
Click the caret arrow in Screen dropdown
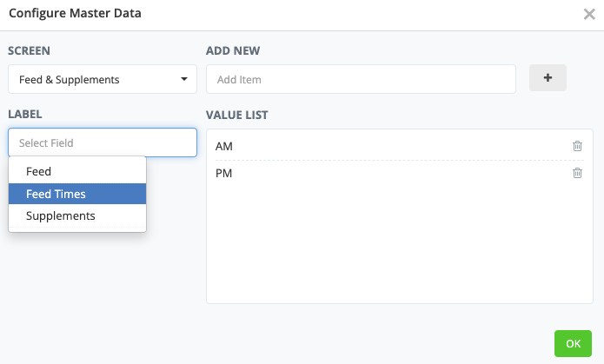click(184, 79)
